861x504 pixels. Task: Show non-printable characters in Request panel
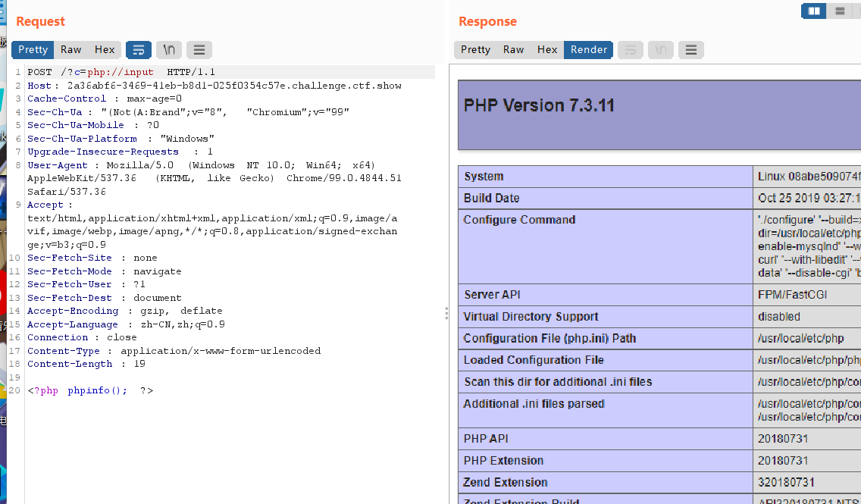[x=169, y=50]
